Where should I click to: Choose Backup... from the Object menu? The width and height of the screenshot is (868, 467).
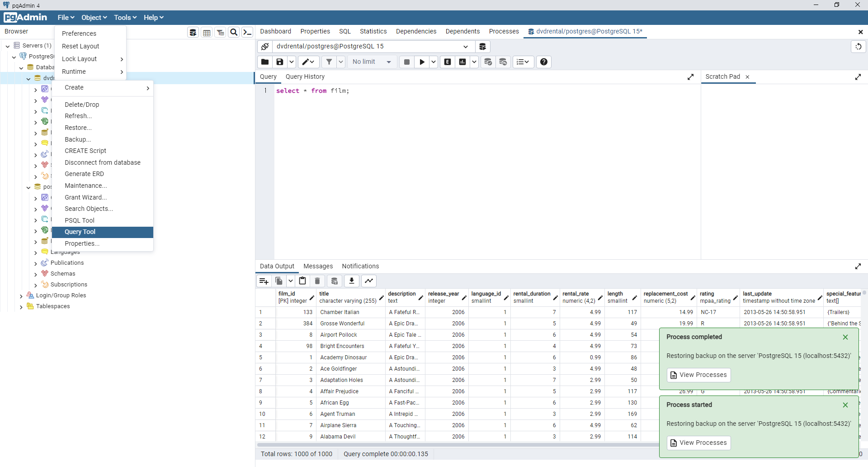[x=103, y=139]
